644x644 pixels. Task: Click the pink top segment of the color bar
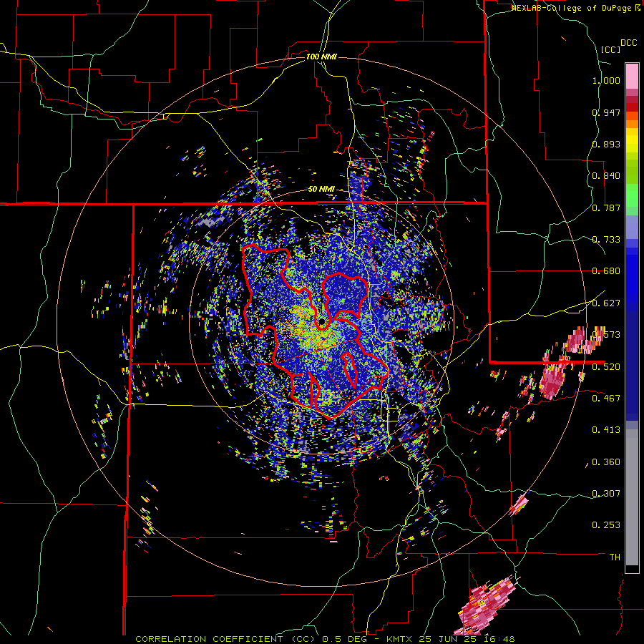[632, 76]
